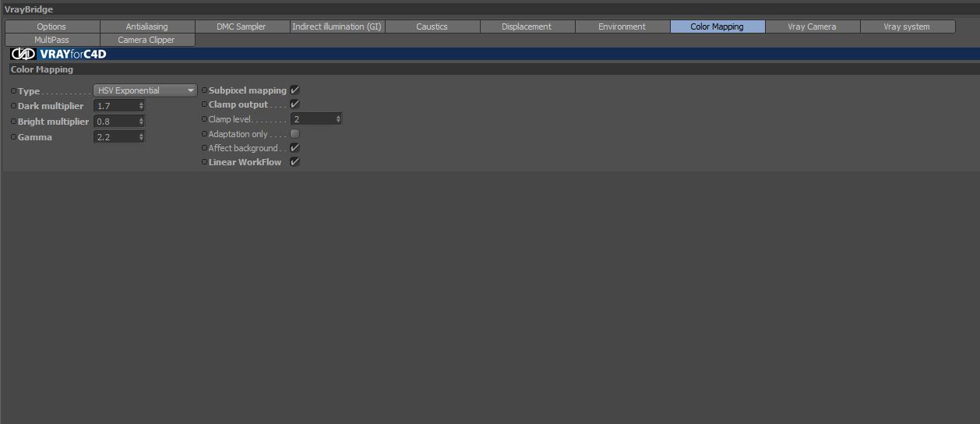The width and height of the screenshot is (980, 424).
Task: Select the Indirect illumination (GI) tab
Action: coord(337,26)
